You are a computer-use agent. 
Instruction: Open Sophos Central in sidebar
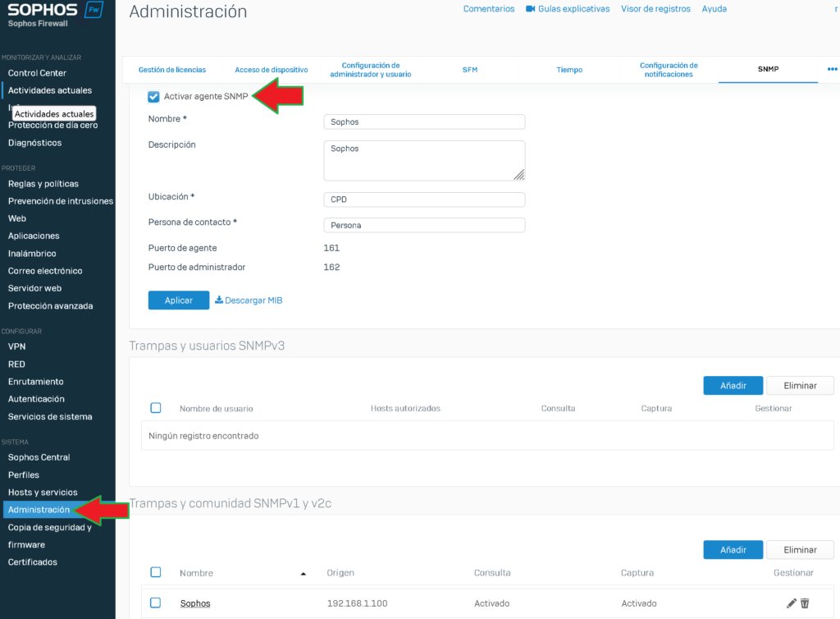pyautogui.click(x=39, y=456)
